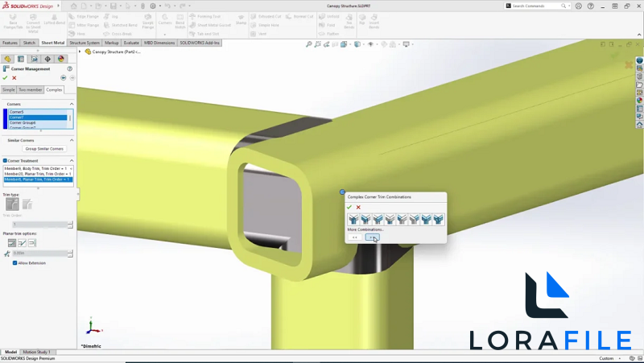Open the DimXpertManager crosshair tab
This screenshot has height=363, width=644.
click(47, 59)
